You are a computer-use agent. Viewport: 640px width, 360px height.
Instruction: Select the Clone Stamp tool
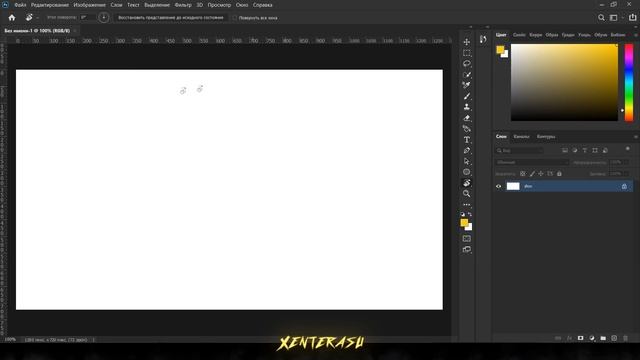tap(467, 107)
